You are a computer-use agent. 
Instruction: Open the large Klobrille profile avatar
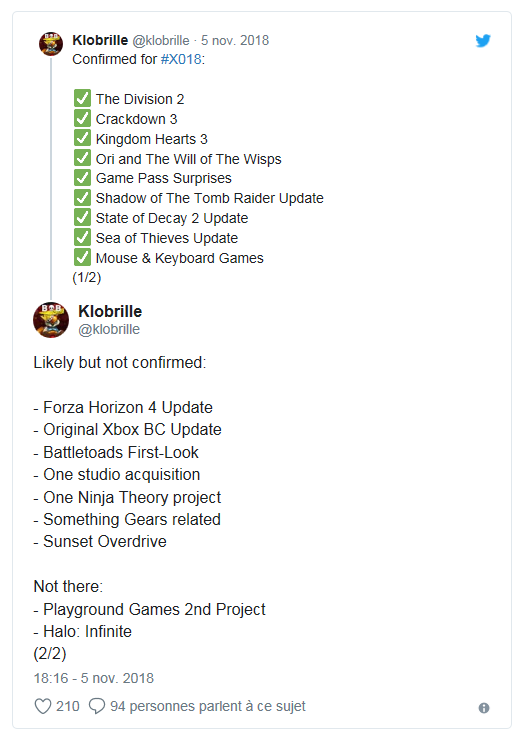point(51,320)
